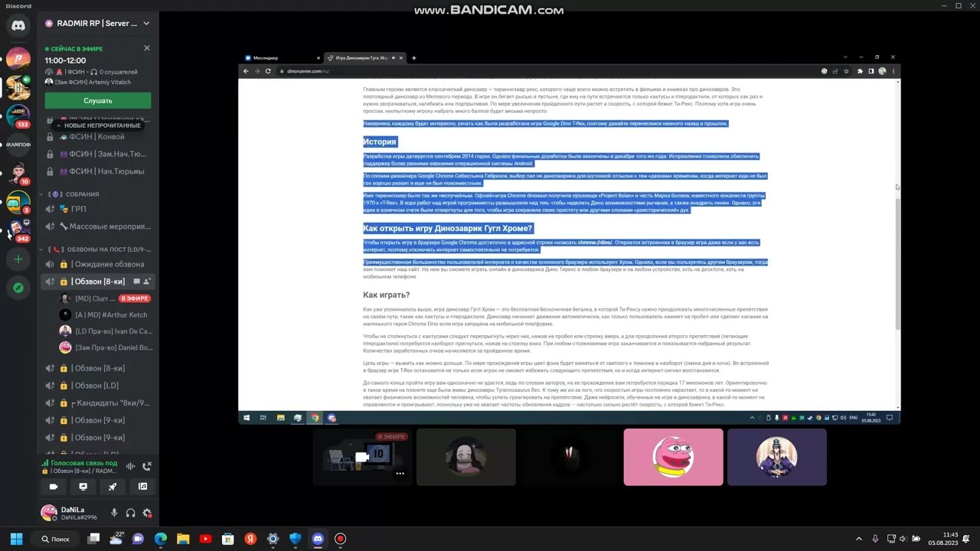Open DaNiLa user profile panel
The height and width of the screenshot is (551, 980).
(x=70, y=513)
